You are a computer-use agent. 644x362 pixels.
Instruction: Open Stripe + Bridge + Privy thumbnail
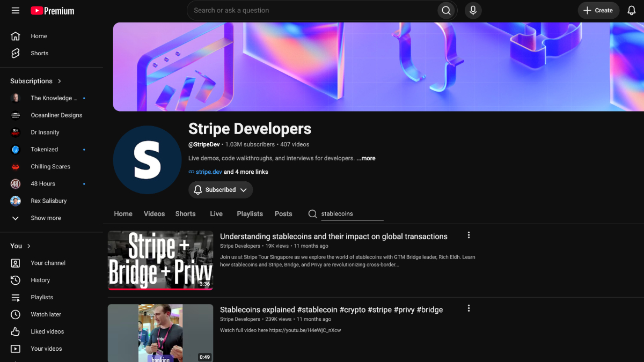coord(160,260)
